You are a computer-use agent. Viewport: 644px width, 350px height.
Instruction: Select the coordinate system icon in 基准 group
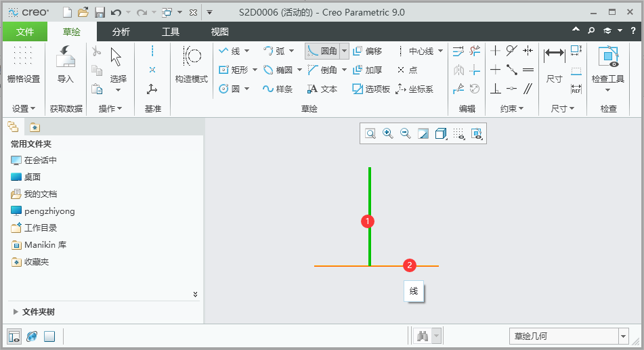click(152, 89)
